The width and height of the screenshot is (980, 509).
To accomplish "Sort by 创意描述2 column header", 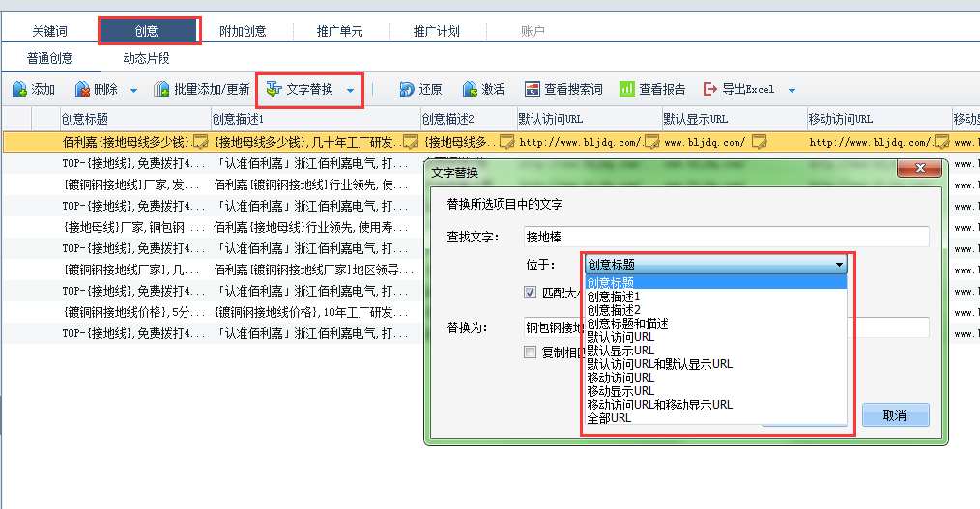I will pyautogui.click(x=468, y=119).
